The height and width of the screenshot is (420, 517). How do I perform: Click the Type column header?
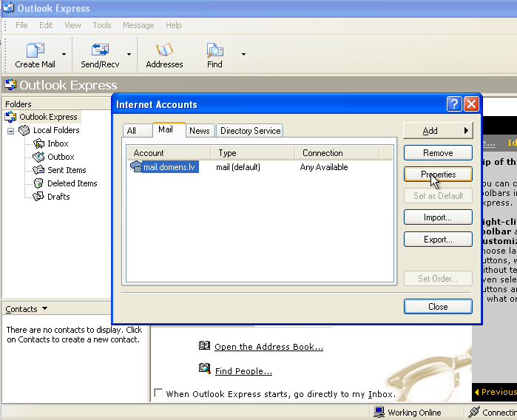[253, 153]
